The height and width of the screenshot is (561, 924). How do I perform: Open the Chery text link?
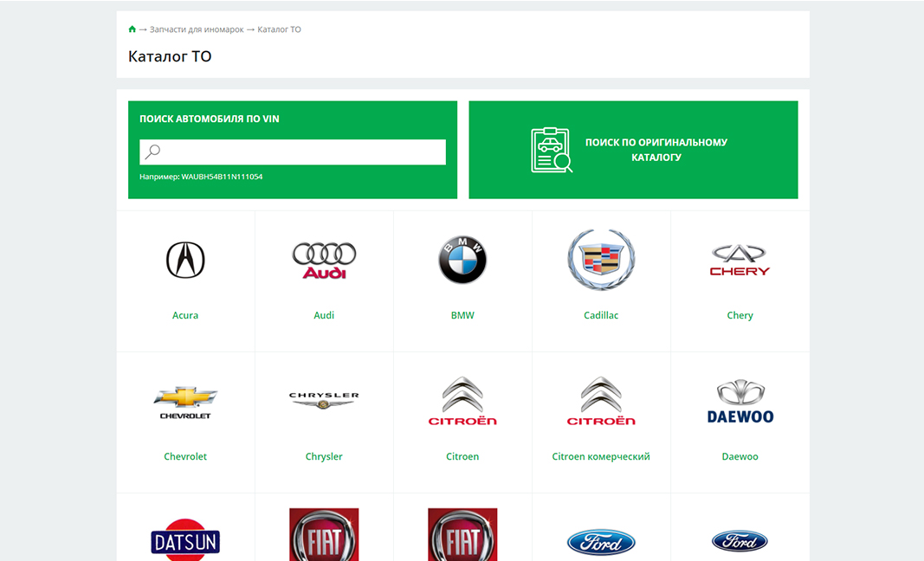740,315
